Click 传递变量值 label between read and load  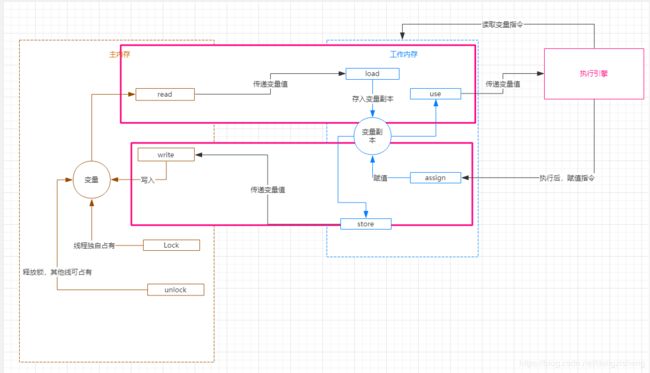[x=270, y=84]
